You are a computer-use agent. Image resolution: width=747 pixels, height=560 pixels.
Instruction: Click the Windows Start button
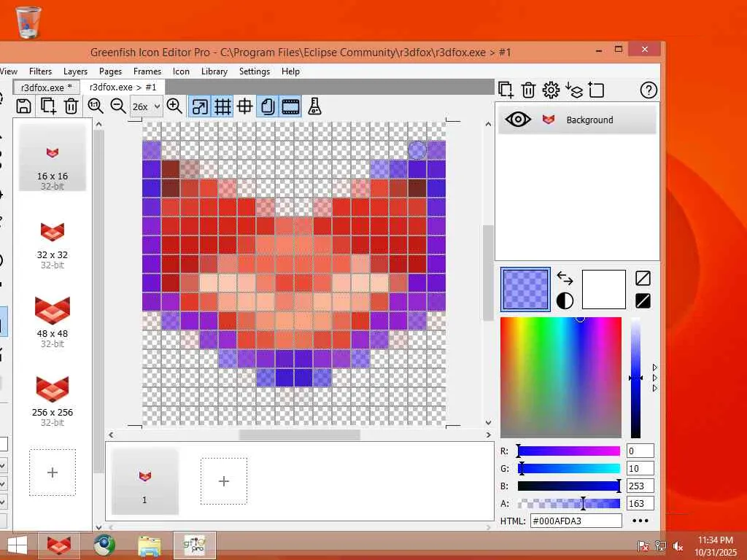tap(18, 545)
